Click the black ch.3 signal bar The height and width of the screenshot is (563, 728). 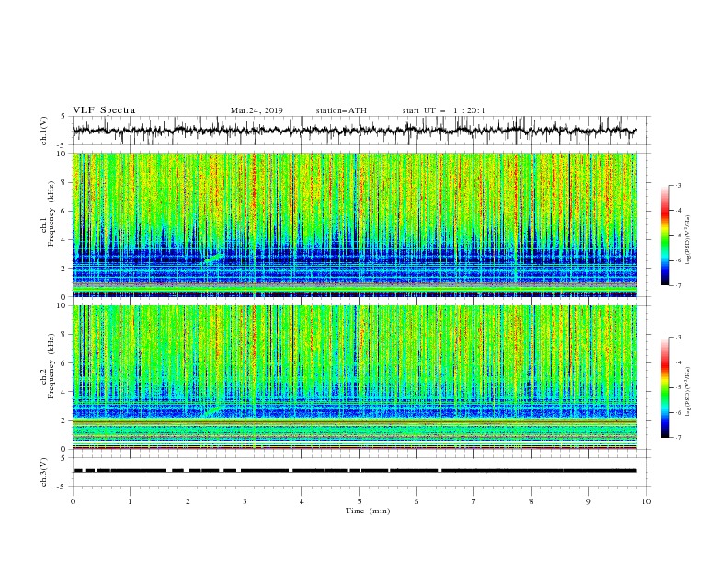(355, 471)
